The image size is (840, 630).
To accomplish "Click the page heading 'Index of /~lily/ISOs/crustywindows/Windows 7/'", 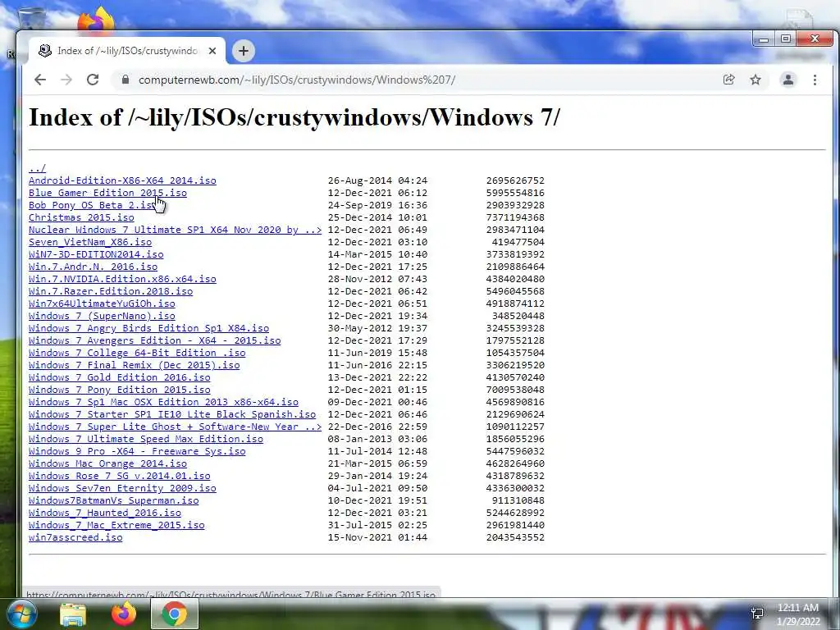I will coord(294,117).
